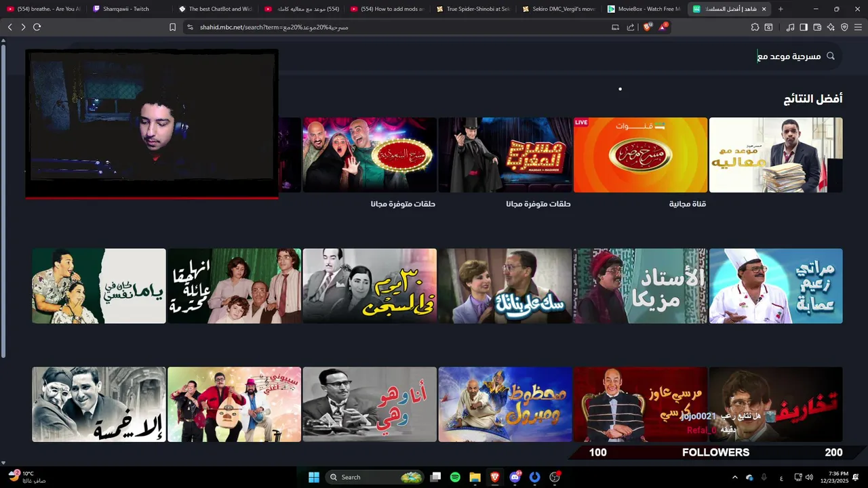The image size is (868, 488).
Task: Click the قناة مجانية label under مسرح مصر
Action: click(x=688, y=204)
